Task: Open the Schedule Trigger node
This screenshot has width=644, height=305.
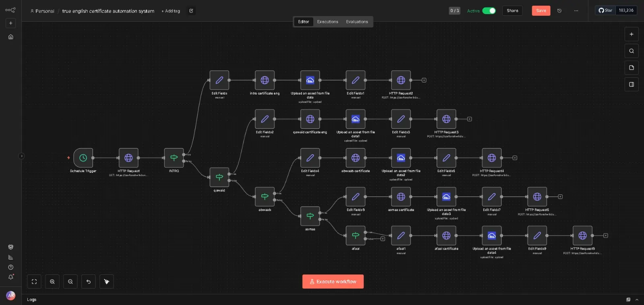Action: pyautogui.click(x=83, y=158)
